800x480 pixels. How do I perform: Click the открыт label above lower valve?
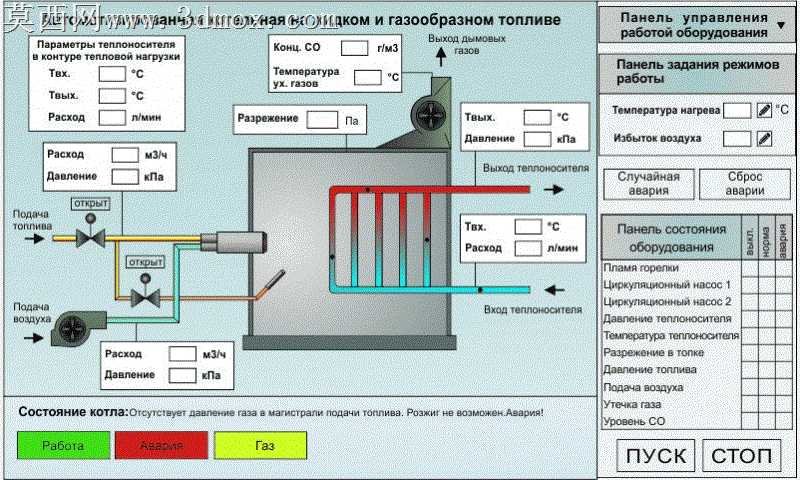click(x=145, y=262)
